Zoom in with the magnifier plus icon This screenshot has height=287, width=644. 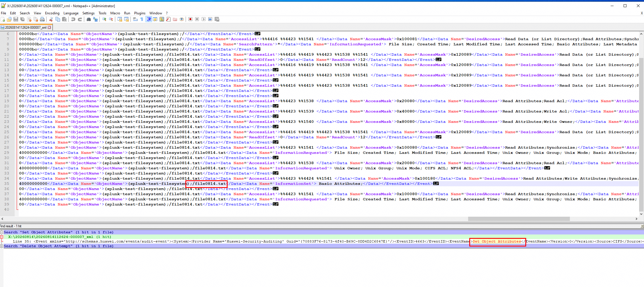click(104, 19)
